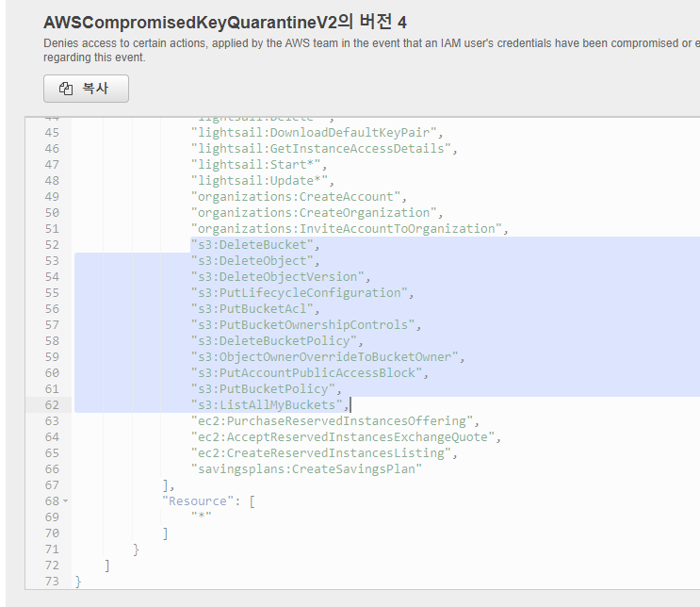Click line "s3:DeleteBucketPolicy"
This screenshot has width=700, height=607.
pyautogui.click(x=277, y=341)
